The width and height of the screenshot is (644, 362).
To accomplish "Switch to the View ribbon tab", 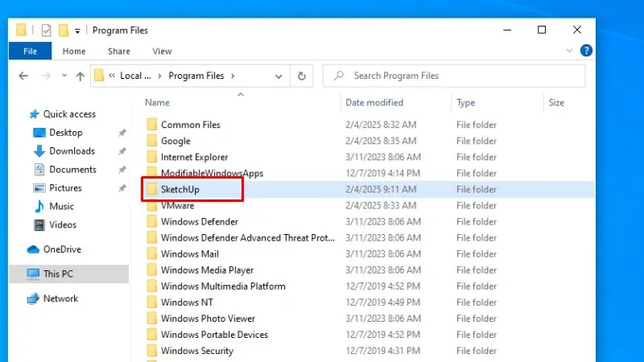I will [162, 51].
